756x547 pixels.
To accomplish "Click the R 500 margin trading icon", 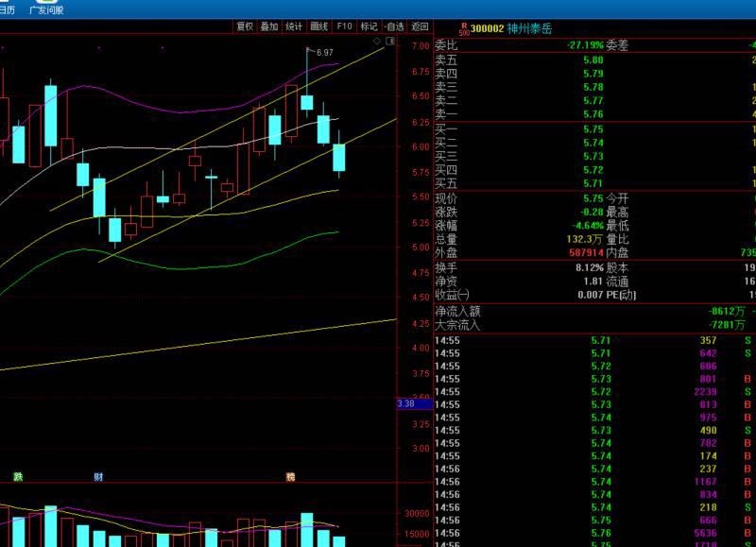I will pyautogui.click(x=464, y=29).
